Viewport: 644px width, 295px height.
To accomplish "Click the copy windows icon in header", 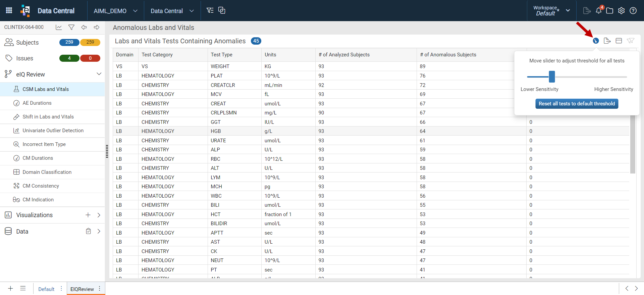I will click(222, 10).
